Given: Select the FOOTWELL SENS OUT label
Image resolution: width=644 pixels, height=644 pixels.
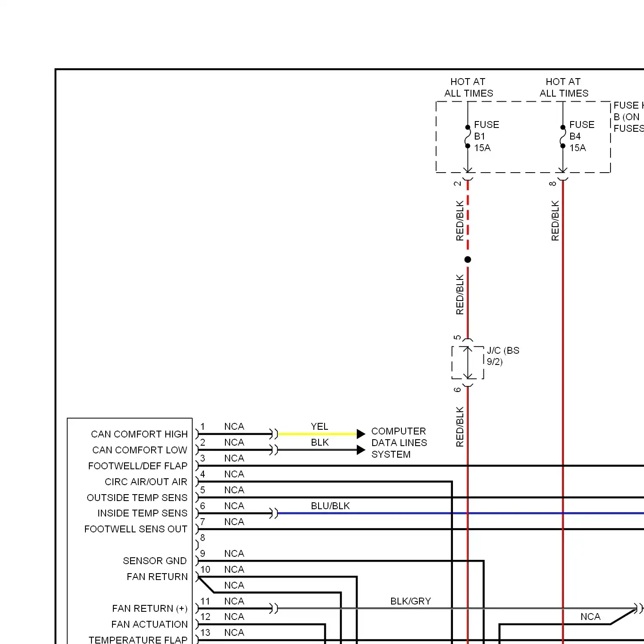Looking at the screenshot, I should point(136,529).
